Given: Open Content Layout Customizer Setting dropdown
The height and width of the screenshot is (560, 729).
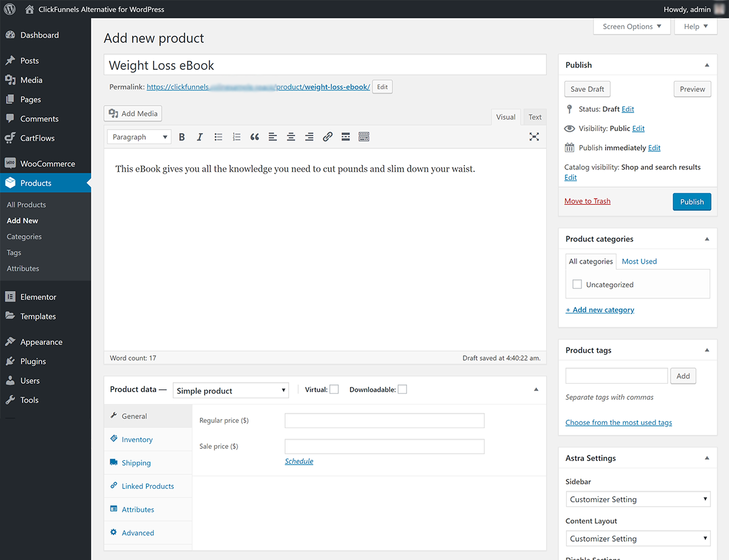Looking at the screenshot, I should tap(638, 539).
